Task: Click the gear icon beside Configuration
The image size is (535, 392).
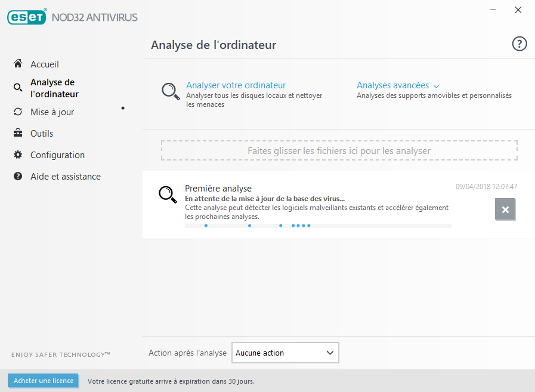Action: pyautogui.click(x=18, y=155)
